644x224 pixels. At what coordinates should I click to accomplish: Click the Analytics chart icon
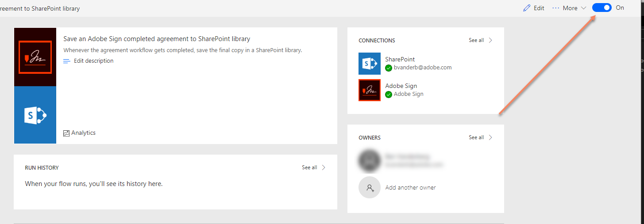pyautogui.click(x=66, y=133)
